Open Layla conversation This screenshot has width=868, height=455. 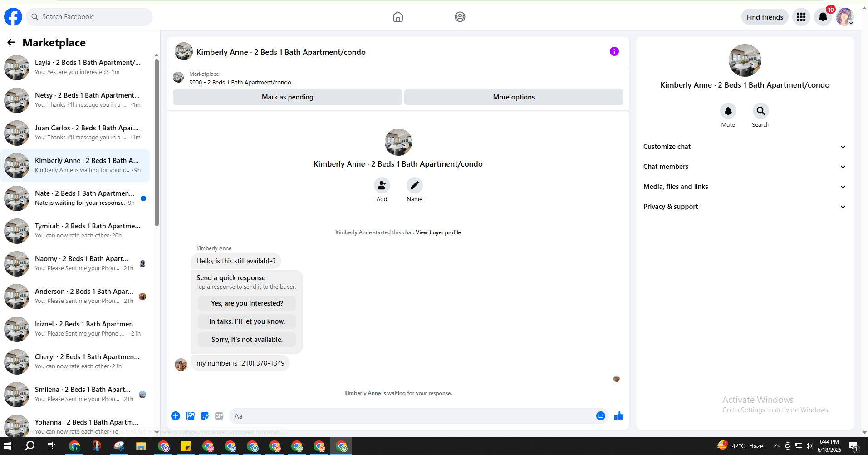coord(75,68)
